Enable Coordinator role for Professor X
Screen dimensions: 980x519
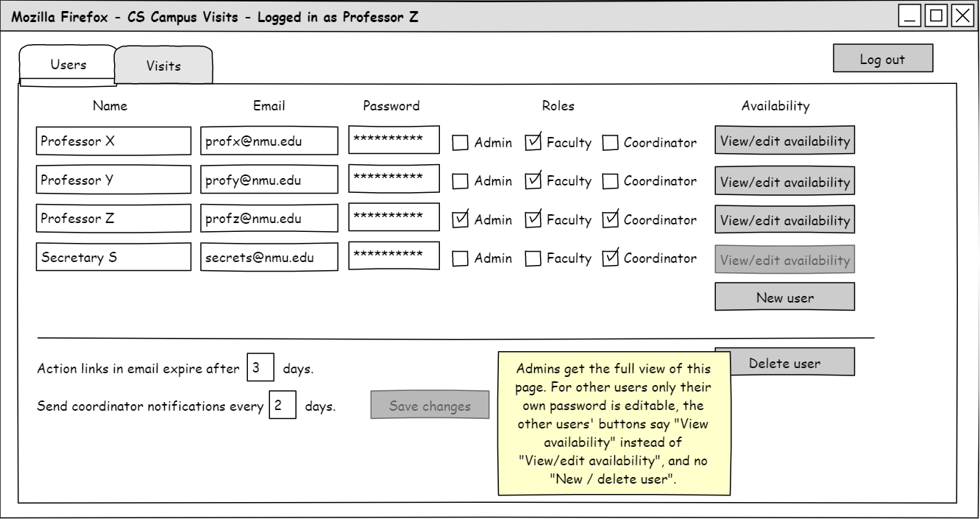click(x=610, y=143)
